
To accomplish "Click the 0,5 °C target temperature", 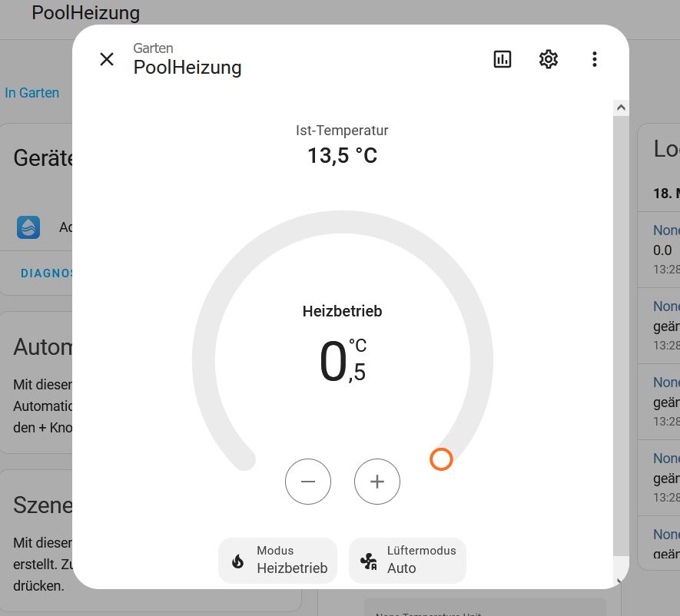I will (x=343, y=361).
